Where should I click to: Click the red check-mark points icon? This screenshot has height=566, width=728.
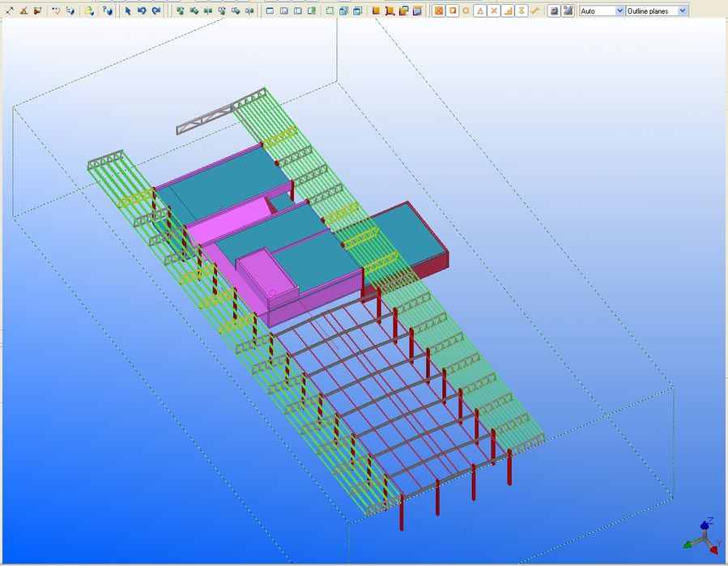(x=56, y=11)
